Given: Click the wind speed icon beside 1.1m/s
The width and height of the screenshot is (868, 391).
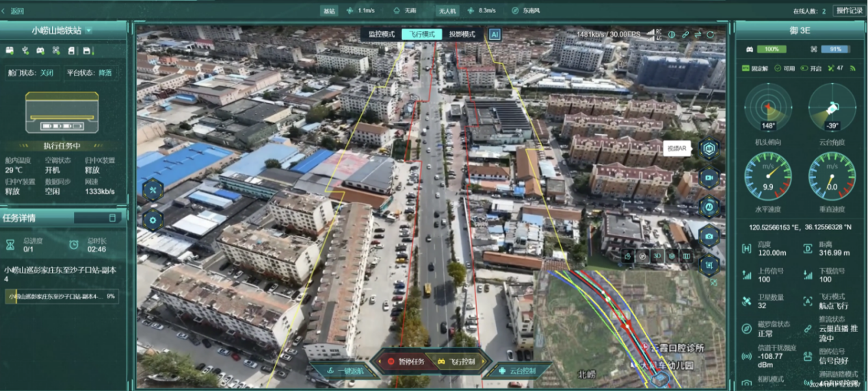Looking at the screenshot, I should [x=350, y=11].
